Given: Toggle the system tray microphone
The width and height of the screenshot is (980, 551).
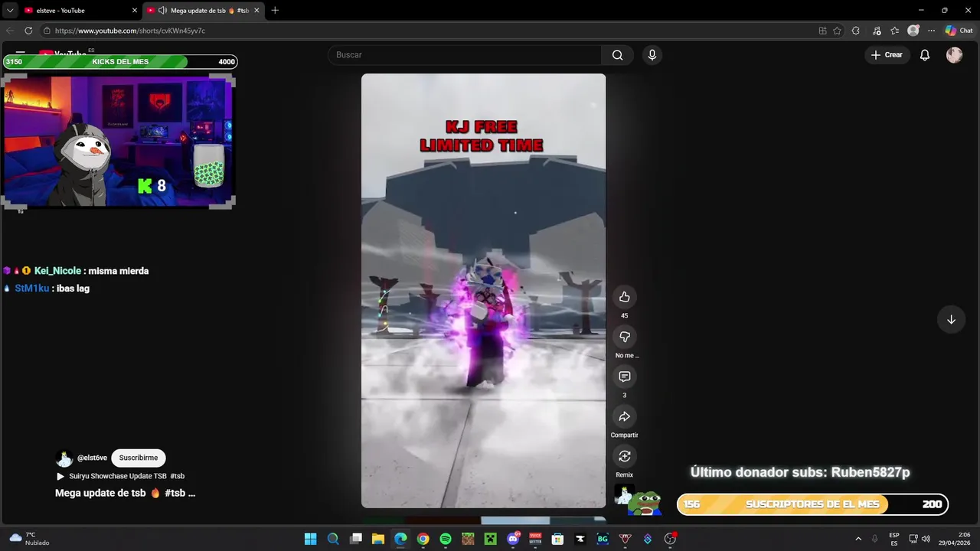Looking at the screenshot, I should click(874, 539).
